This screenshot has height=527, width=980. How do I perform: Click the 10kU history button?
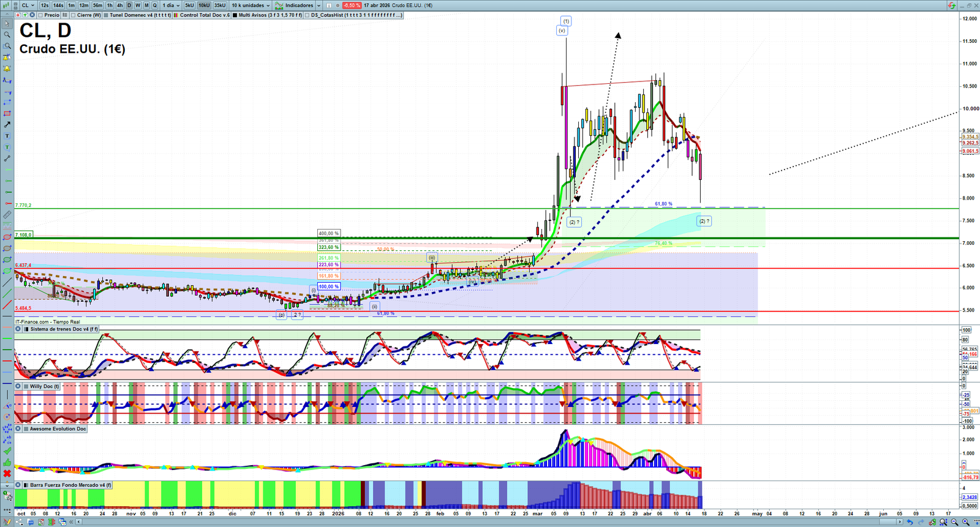[204, 6]
